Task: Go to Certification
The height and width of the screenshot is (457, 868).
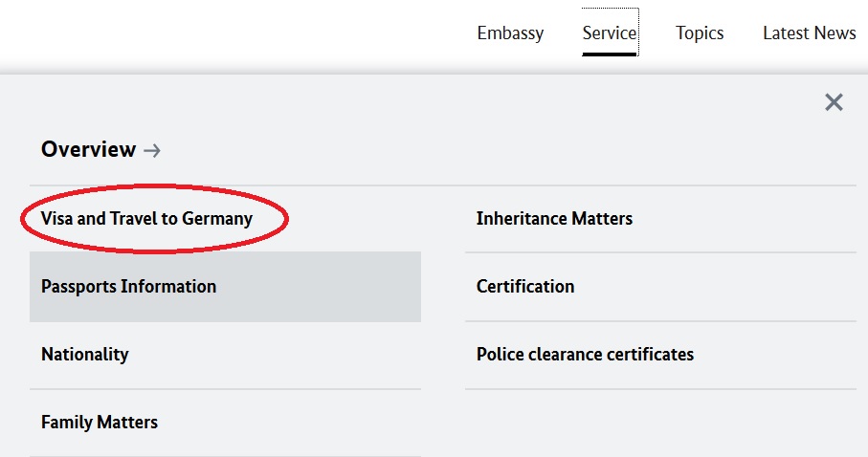Action: (x=525, y=287)
